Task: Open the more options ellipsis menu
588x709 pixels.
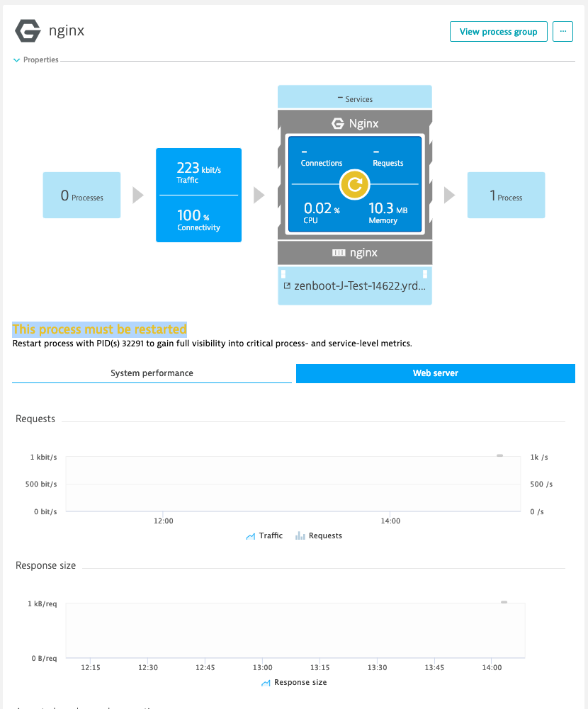Action: [562, 32]
